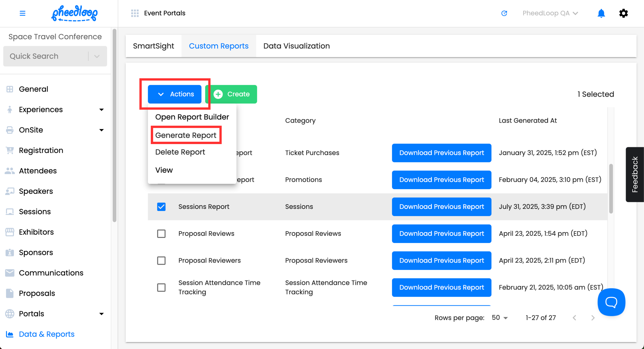The width and height of the screenshot is (644, 349).
Task: Click the refresh icon in the header
Action: 504,13
